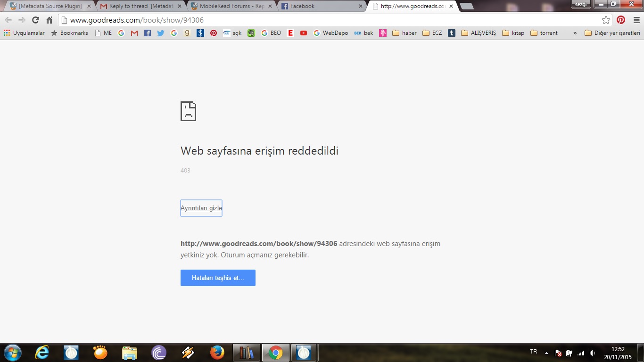644x362 pixels.
Task: Open the YouTube bookmark icon
Action: (x=304, y=33)
